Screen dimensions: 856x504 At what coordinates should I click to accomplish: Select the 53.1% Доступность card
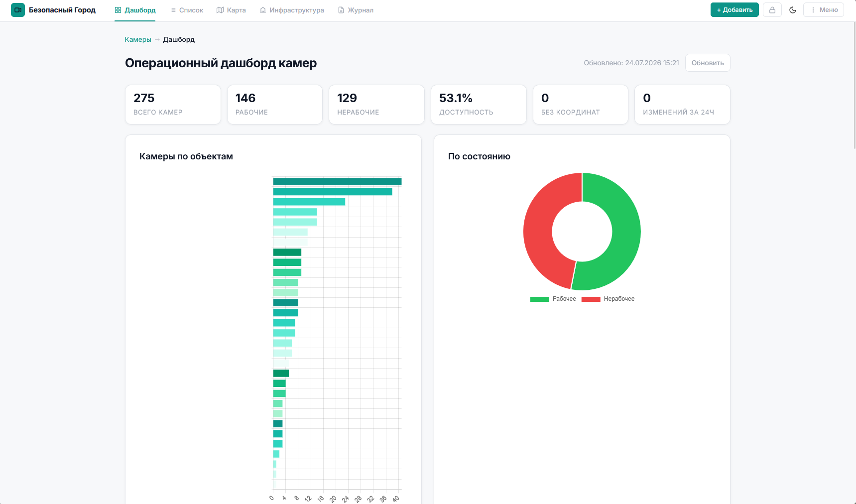point(479,105)
